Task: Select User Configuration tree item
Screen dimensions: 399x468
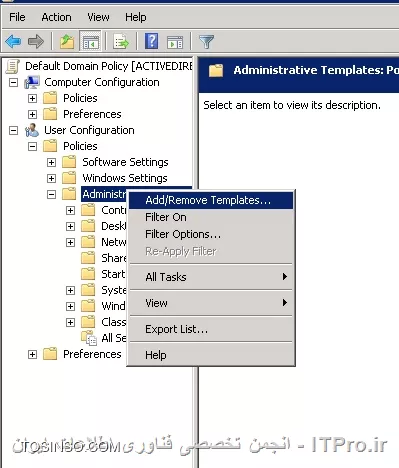Action: (89, 130)
